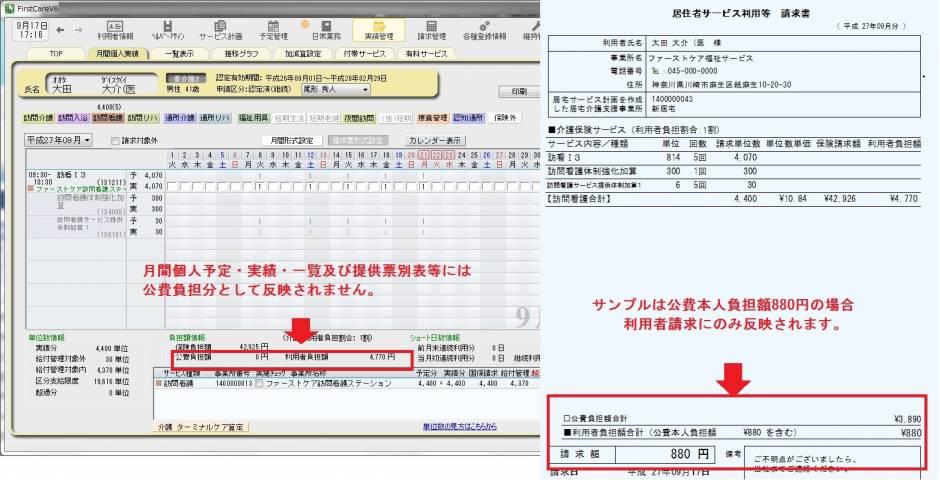Toggle the 請求対象外 checkbox
This screenshot has height=480, width=940.
[115, 141]
